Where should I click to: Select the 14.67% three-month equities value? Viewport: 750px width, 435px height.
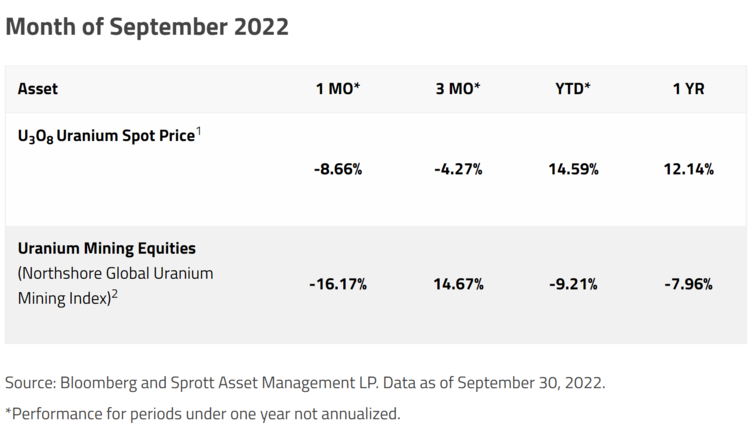pyautogui.click(x=459, y=284)
